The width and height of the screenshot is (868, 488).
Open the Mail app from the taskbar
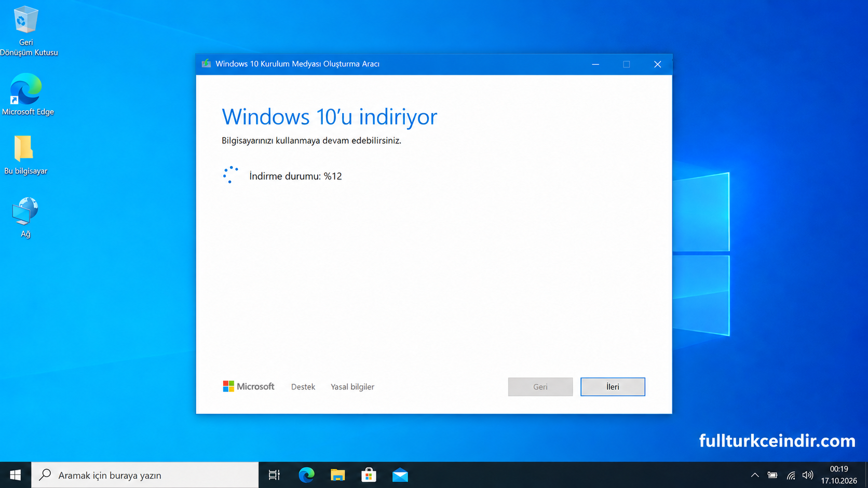(x=400, y=475)
